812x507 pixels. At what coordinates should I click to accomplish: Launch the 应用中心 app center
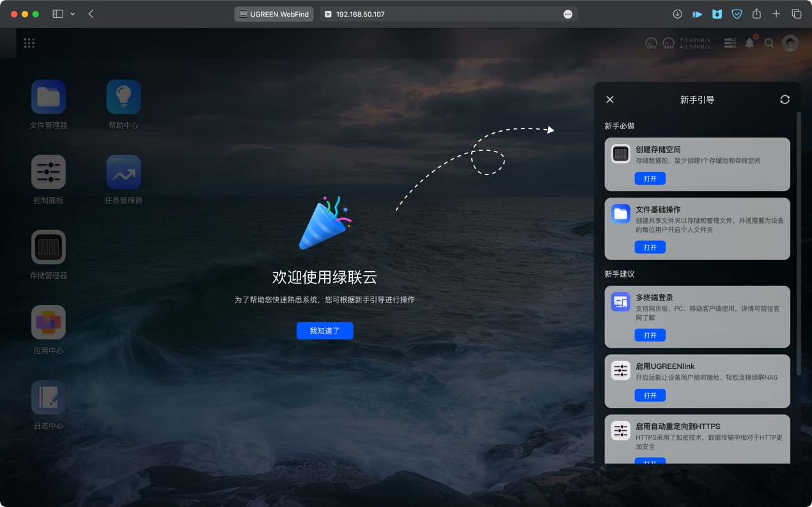point(49,322)
